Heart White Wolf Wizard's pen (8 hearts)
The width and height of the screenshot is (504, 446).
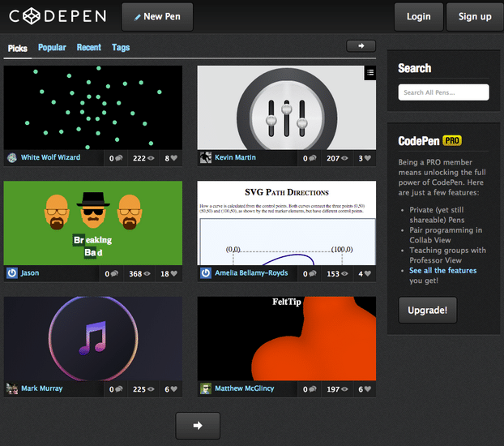coord(171,158)
